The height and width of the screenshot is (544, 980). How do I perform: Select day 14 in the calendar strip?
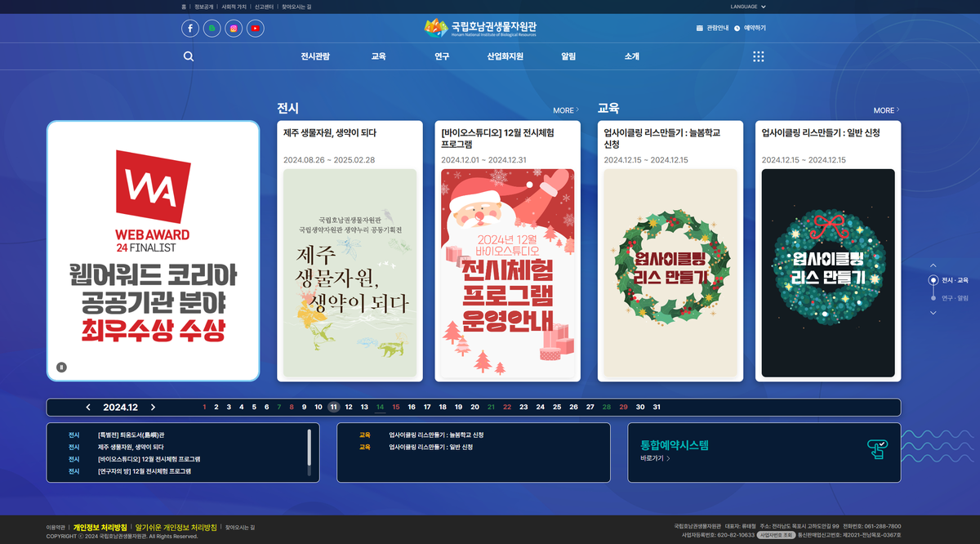pyautogui.click(x=380, y=407)
